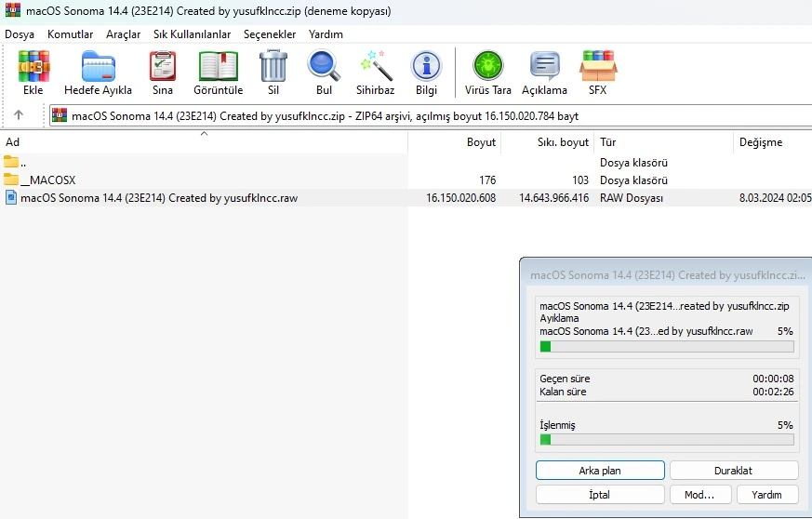Click the .raw file icon
This screenshot has height=519, width=812.
[x=11, y=197]
